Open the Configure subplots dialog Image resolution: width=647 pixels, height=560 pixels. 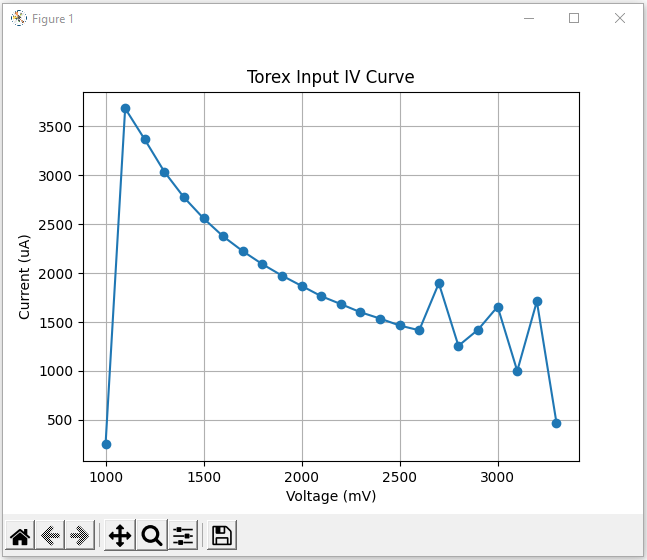(183, 536)
